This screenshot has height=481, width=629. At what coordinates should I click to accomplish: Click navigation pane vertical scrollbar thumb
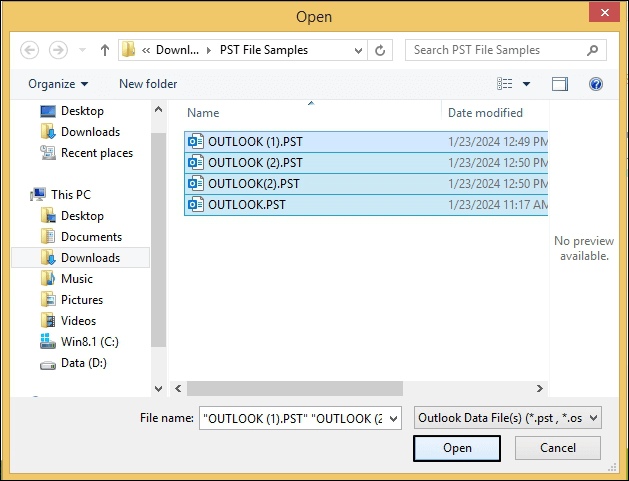click(158, 240)
